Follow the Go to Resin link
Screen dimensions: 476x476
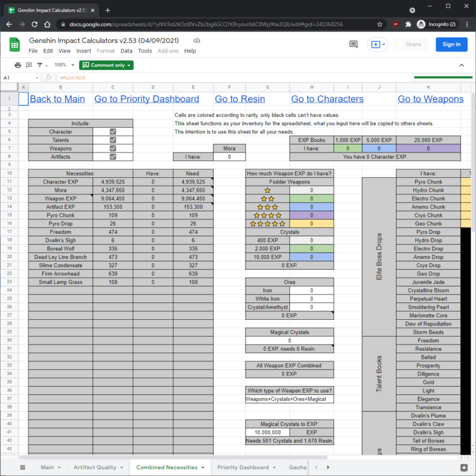(x=240, y=99)
